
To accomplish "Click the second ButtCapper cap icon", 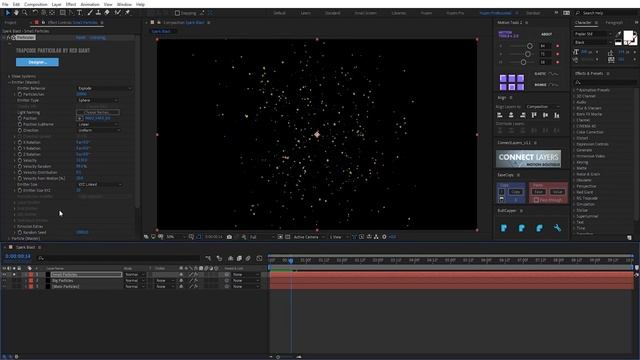I will [522, 228].
